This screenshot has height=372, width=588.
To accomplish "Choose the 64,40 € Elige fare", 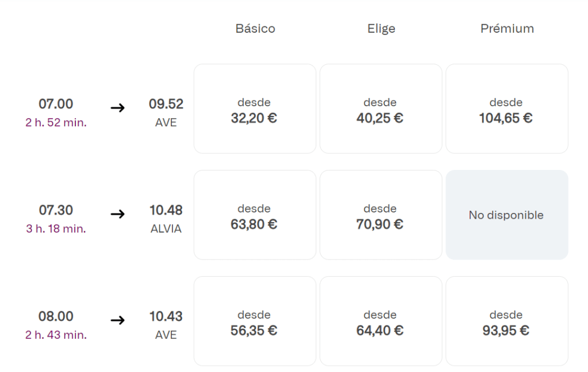I will (x=381, y=321).
